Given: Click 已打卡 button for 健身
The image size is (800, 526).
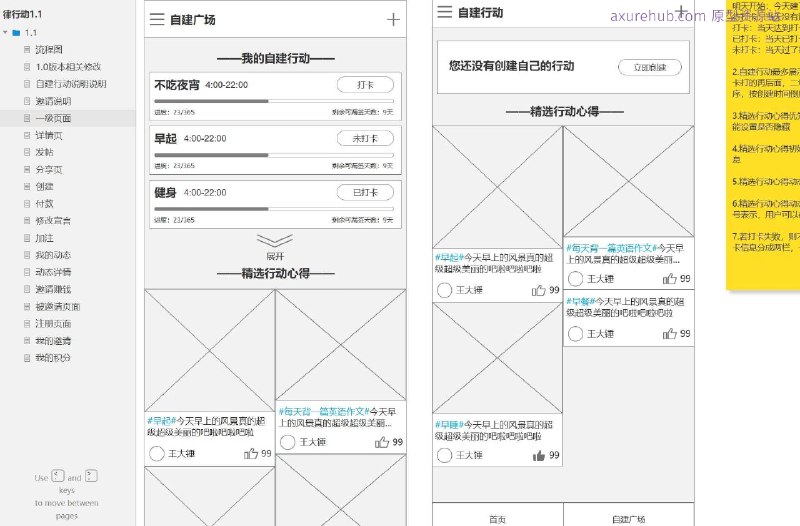Looking at the screenshot, I should coord(365,192).
